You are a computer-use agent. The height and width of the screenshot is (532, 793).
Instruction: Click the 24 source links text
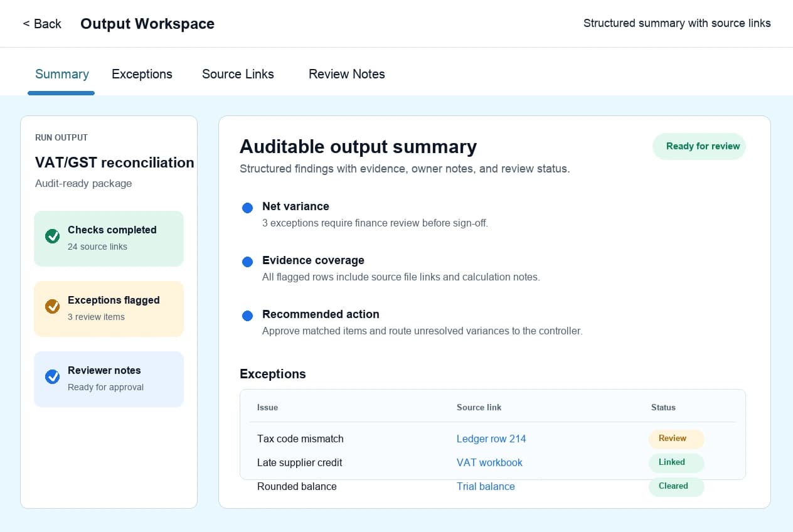pyautogui.click(x=97, y=247)
